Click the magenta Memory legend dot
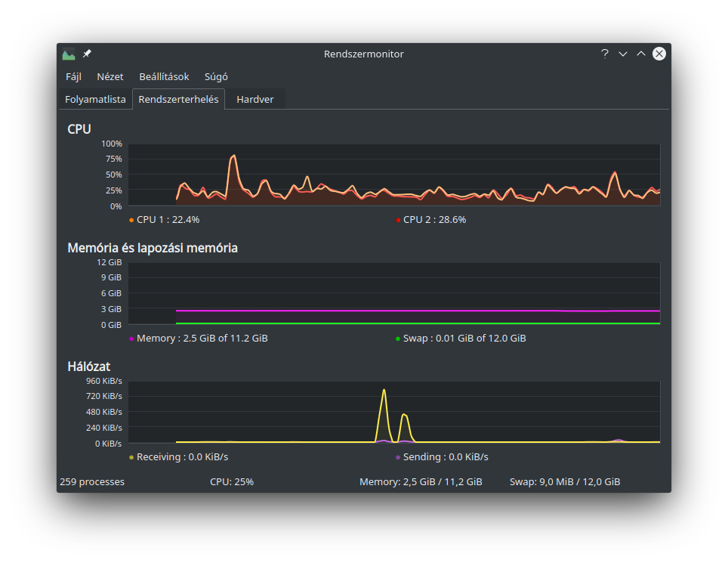Image resolution: width=728 pixels, height=563 pixels. (131, 338)
